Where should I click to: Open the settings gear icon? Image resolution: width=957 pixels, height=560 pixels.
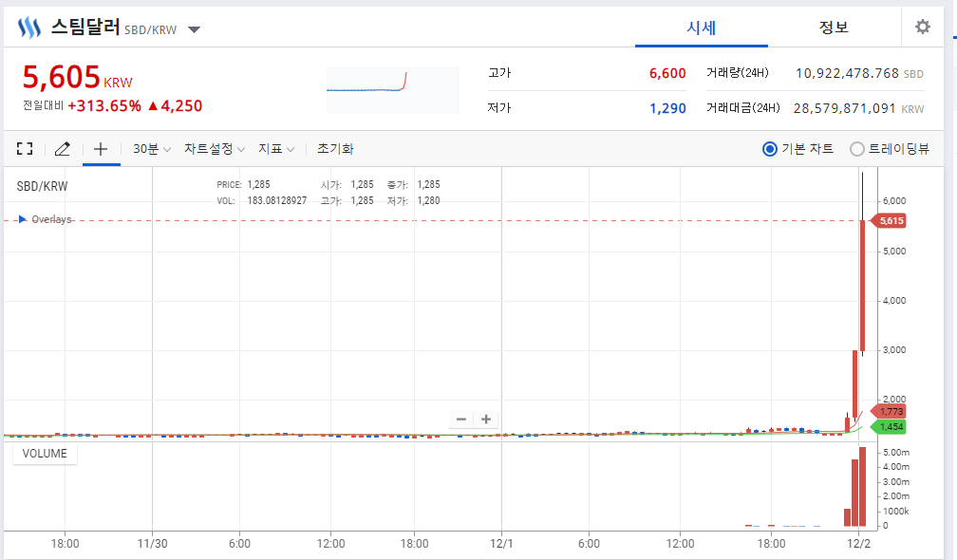[x=922, y=27]
